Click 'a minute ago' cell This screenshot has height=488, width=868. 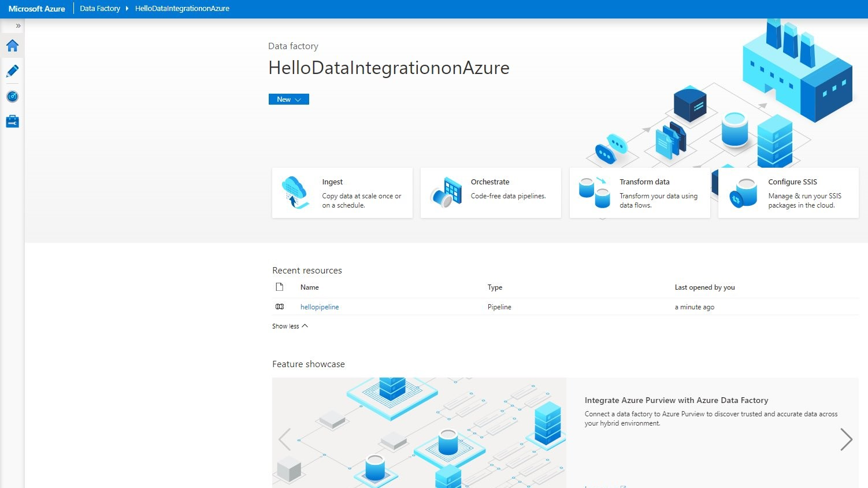694,307
